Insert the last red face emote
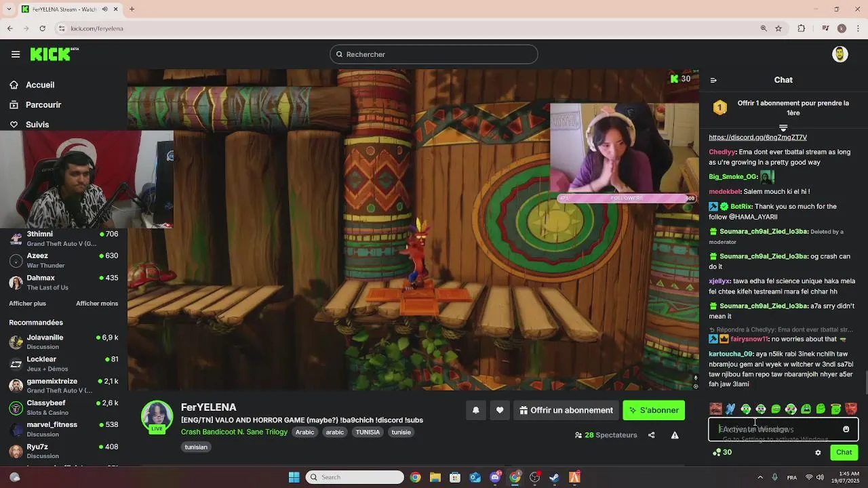The image size is (868, 488). pyautogui.click(x=851, y=409)
